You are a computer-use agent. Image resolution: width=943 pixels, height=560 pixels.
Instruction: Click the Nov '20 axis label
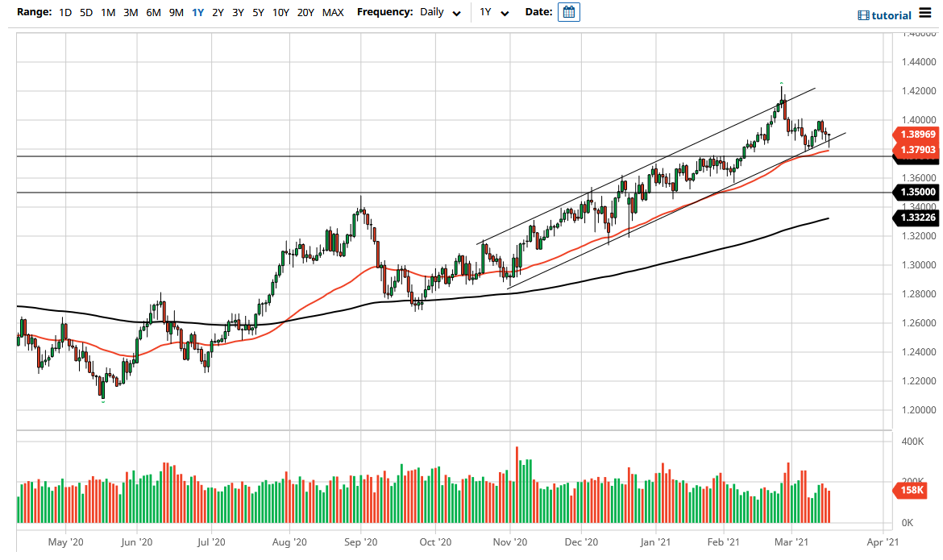(x=510, y=542)
